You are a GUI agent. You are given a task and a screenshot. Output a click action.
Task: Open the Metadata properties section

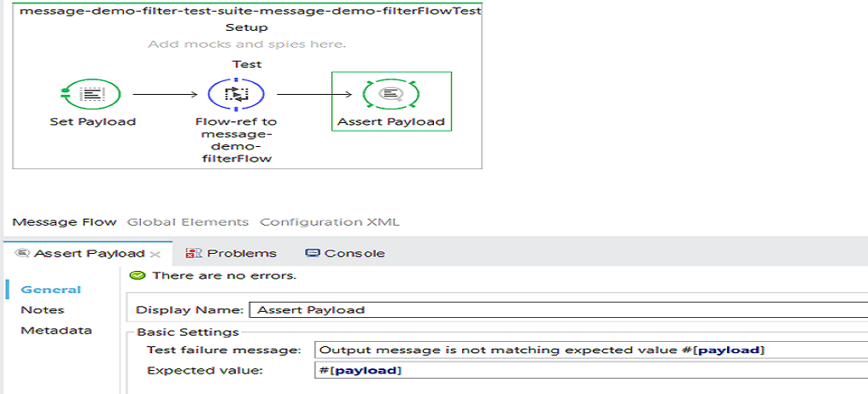point(56,331)
